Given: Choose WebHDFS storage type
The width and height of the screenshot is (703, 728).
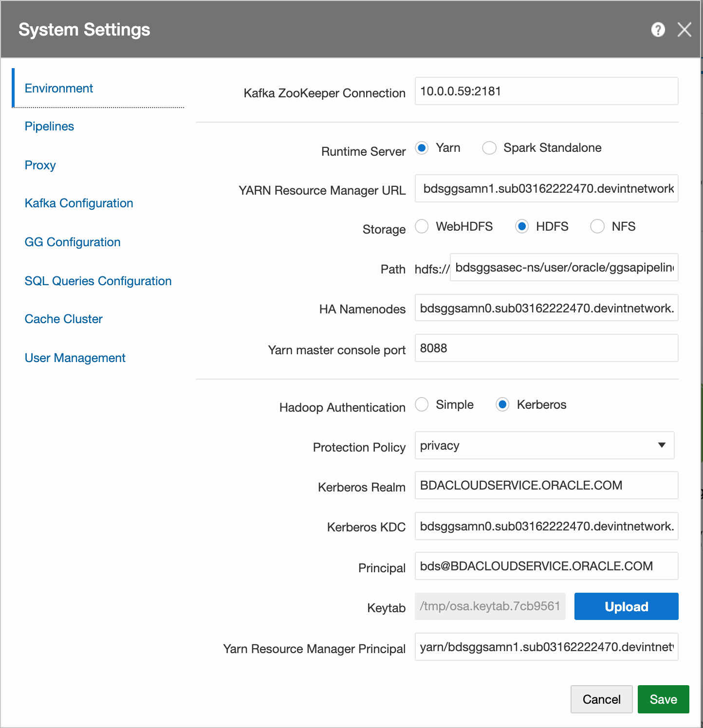Looking at the screenshot, I should (422, 226).
